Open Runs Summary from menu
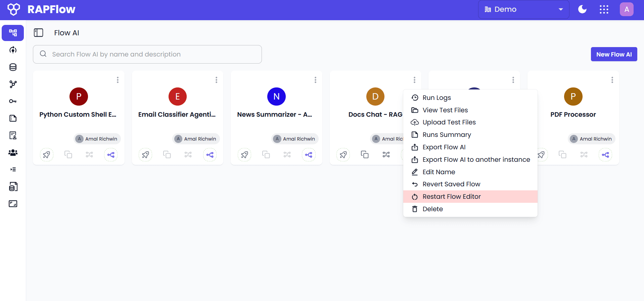This screenshot has width=644, height=301. (x=470, y=135)
